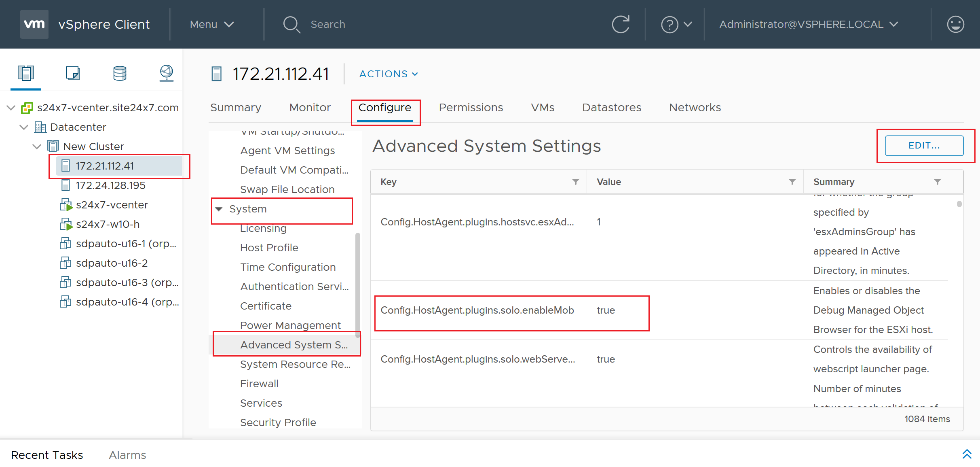Open the Storage inventory icon
Image resolution: width=980 pixels, height=467 pixels.
click(x=119, y=74)
